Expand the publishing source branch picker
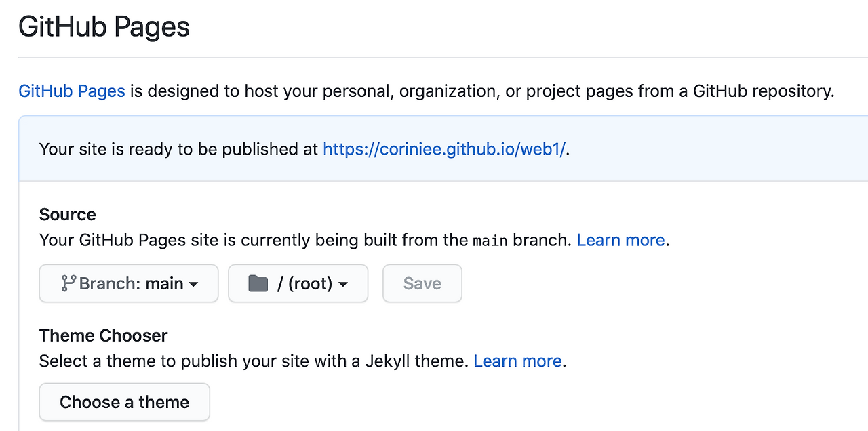The height and width of the screenshot is (431, 868). (x=129, y=283)
